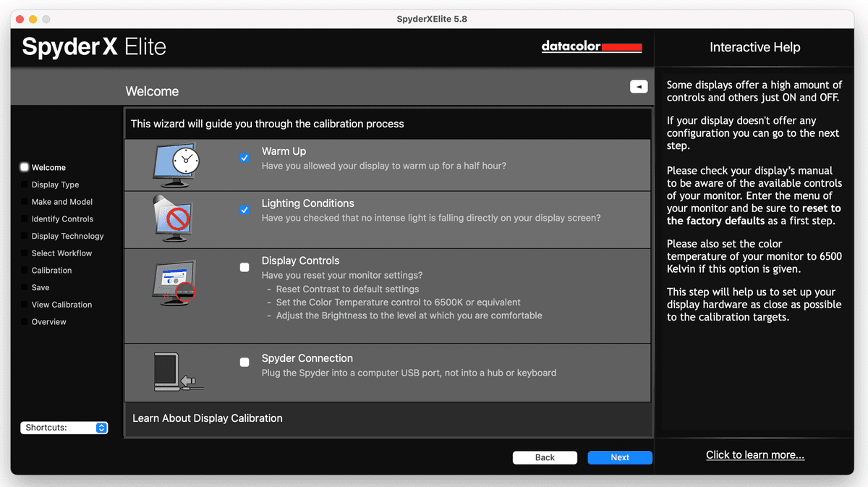Click Learn About Display Calibration
Image resolution: width=868 pixels, height=487 pixels.
pos(208,418)
